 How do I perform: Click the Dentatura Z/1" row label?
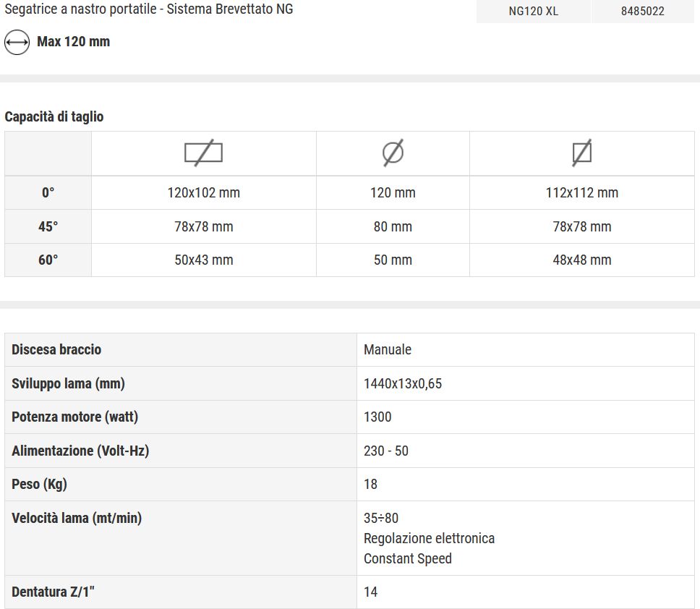coord(54,592)
